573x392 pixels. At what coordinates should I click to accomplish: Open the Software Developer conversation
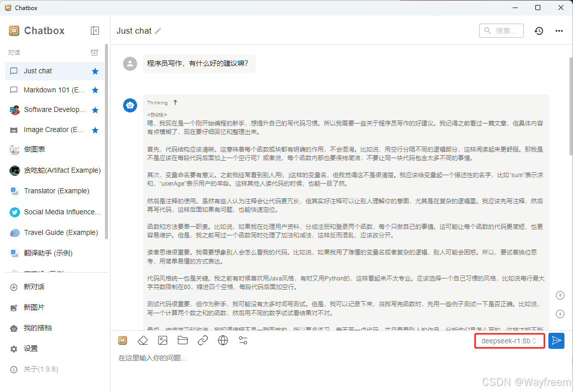[54, 109]
